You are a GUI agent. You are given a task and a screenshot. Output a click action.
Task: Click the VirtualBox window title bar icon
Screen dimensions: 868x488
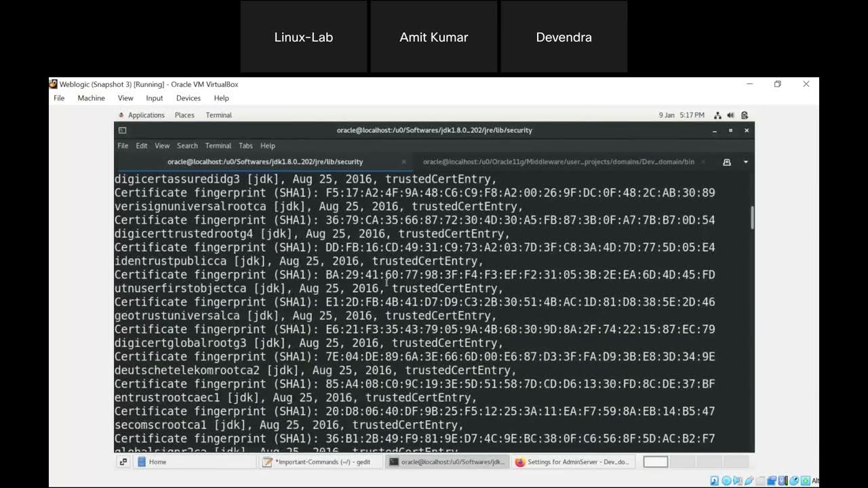53,84
